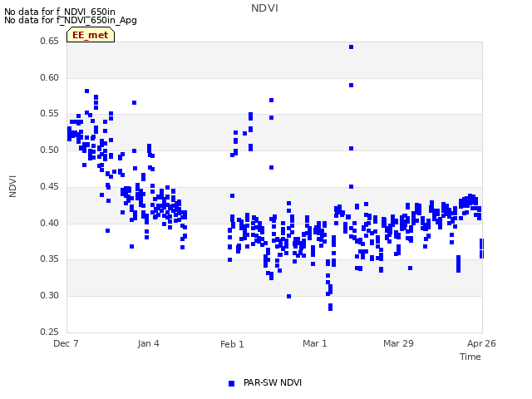Click the isolated data point at 0.30
This screenshot has width=532, height=399.
288,296
